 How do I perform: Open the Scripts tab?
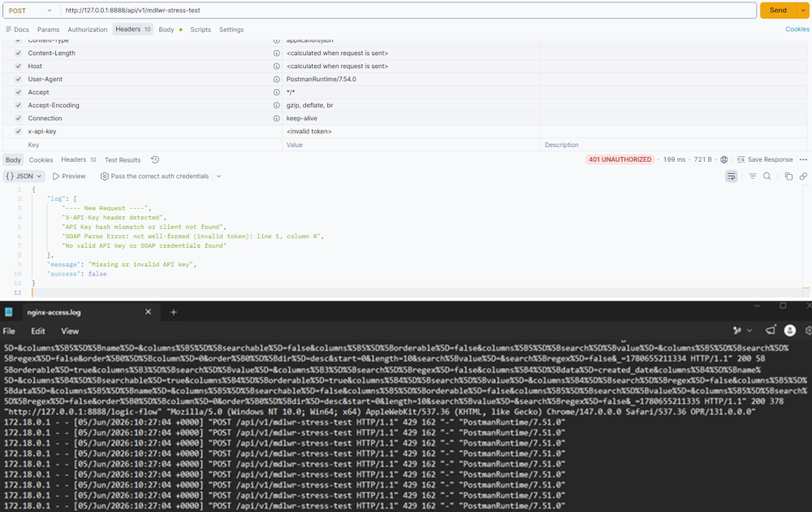pos(201,29)
